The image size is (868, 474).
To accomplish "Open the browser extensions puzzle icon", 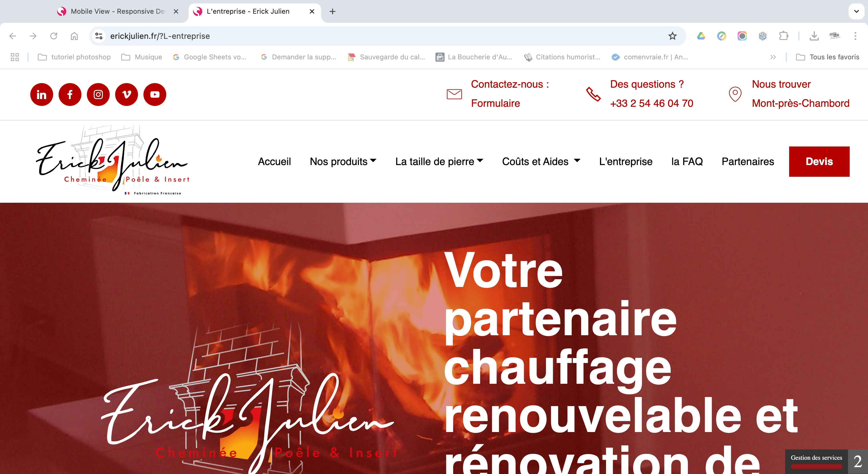I will (783, 36).
